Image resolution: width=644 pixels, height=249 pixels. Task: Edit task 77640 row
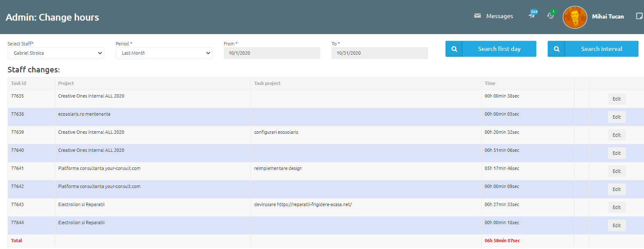point(617,153)
